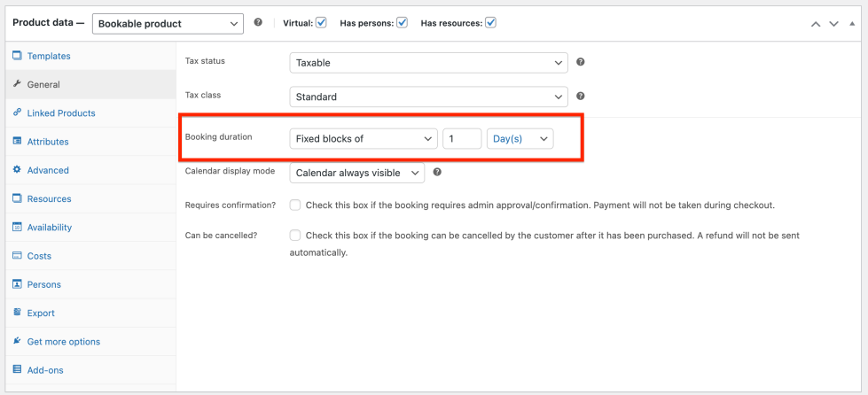Viewport: 868px width, 395px height.
Task: Click the Persons sidebar icon
Action: click(18, 284)
